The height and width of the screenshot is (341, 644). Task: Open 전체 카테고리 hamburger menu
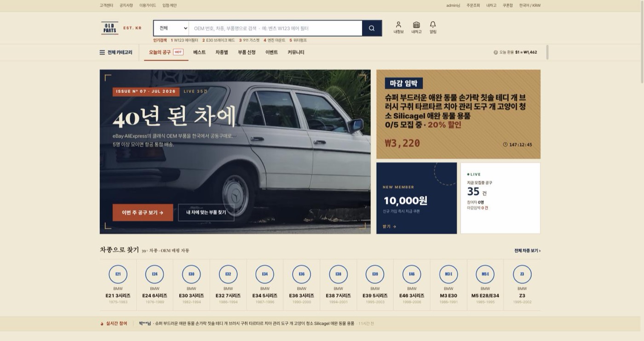coord(116,52)
